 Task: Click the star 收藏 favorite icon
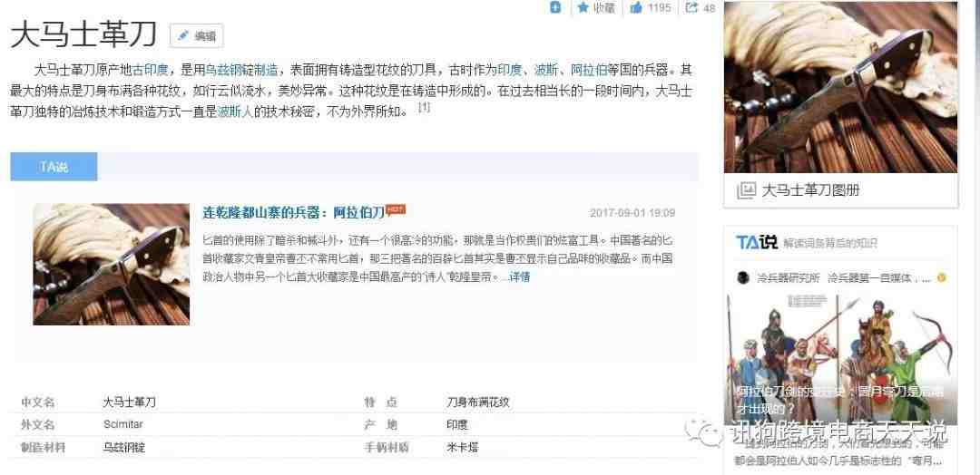click(583, 7)
